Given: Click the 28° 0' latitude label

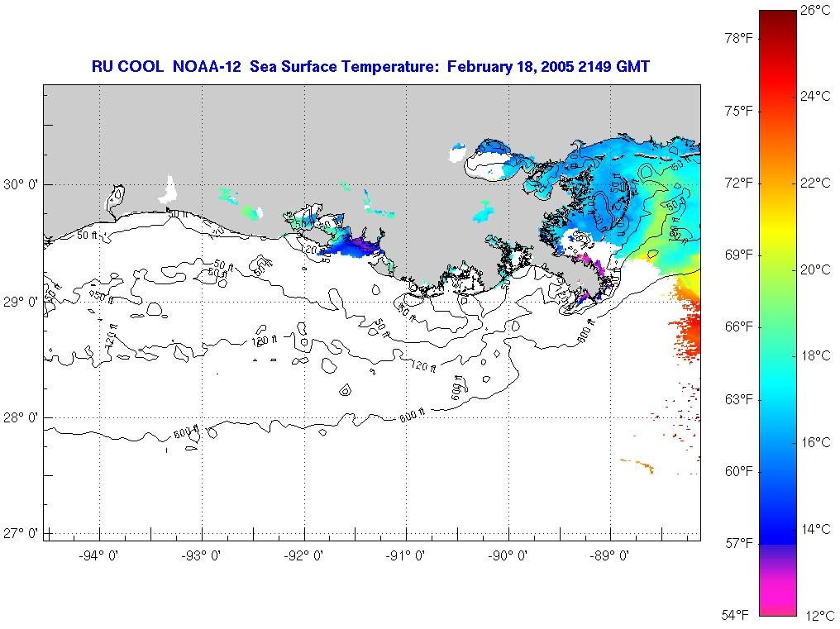Looking at the screenshot, I should point(21,417).
